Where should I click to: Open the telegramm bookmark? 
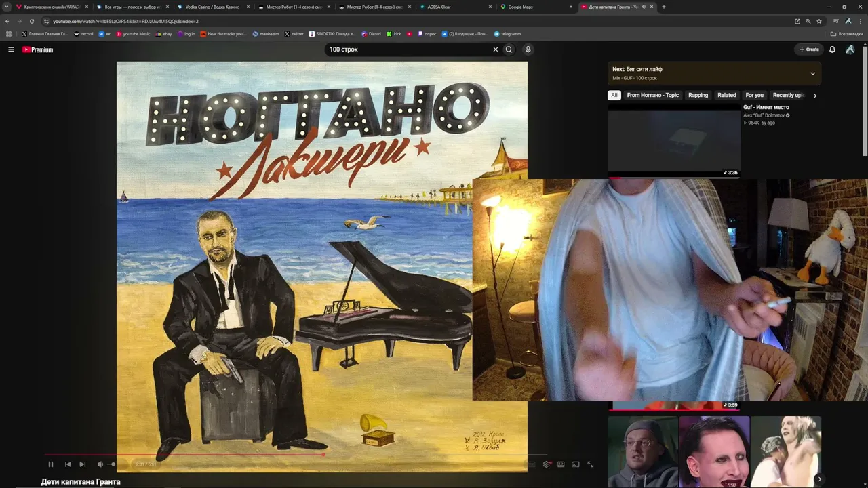coord(507,34)
